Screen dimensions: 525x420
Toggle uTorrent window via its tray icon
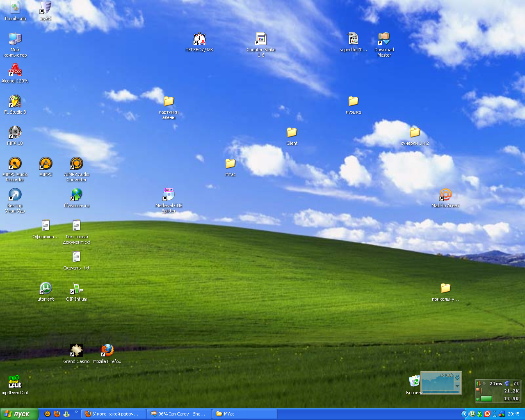point(472,414)
